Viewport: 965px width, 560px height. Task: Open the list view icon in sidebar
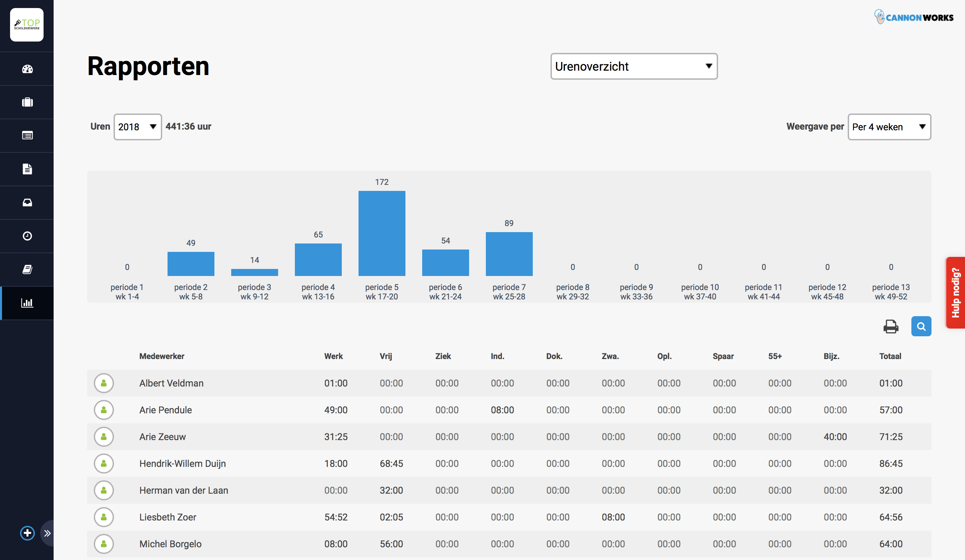click(x=27, y=136)
